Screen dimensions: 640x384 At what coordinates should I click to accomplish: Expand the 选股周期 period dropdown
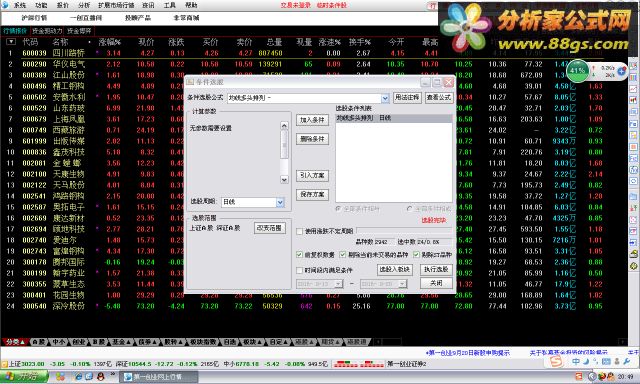pos(280,202)
